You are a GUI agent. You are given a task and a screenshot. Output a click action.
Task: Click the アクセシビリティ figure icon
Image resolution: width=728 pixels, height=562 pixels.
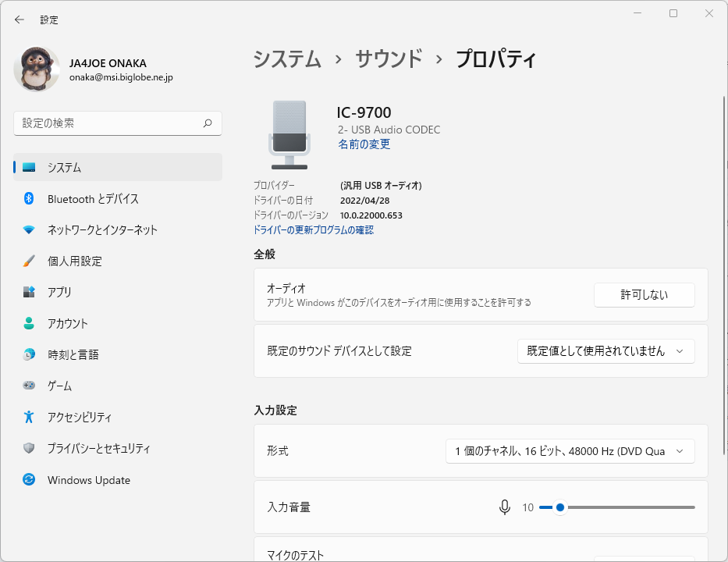(x=29, y=417)
